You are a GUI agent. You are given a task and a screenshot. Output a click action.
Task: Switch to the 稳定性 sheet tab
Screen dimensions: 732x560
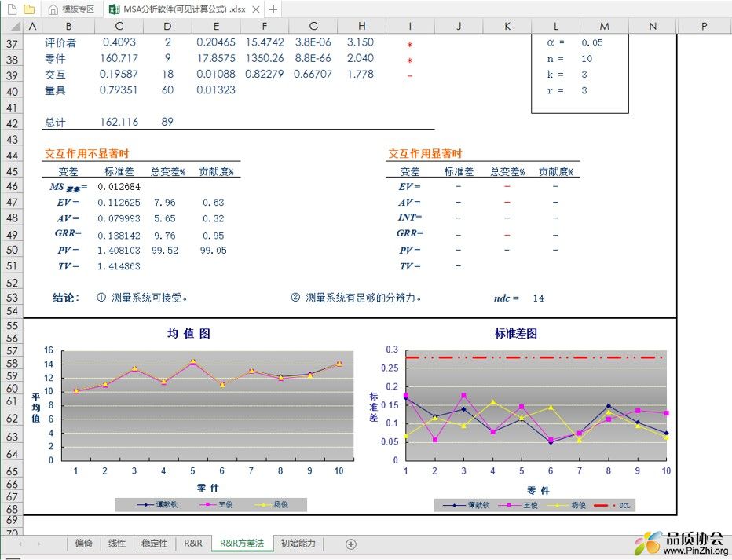pos(154,544)
